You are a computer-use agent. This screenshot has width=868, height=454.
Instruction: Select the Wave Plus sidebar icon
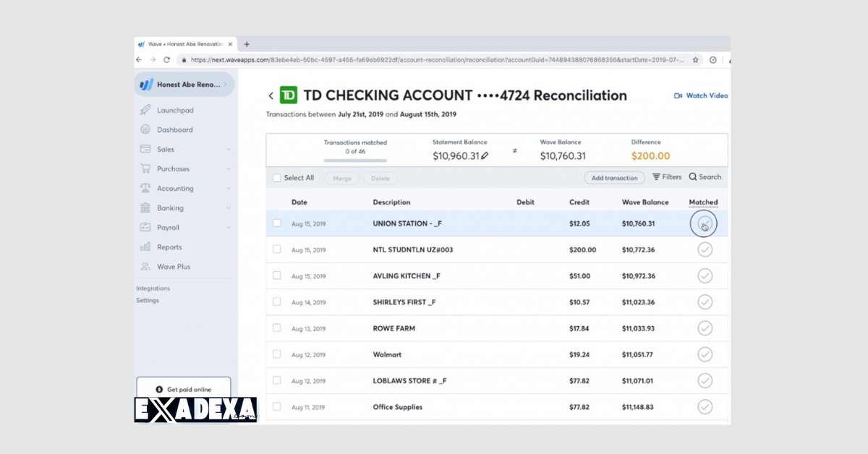click(x=146, y=266)
